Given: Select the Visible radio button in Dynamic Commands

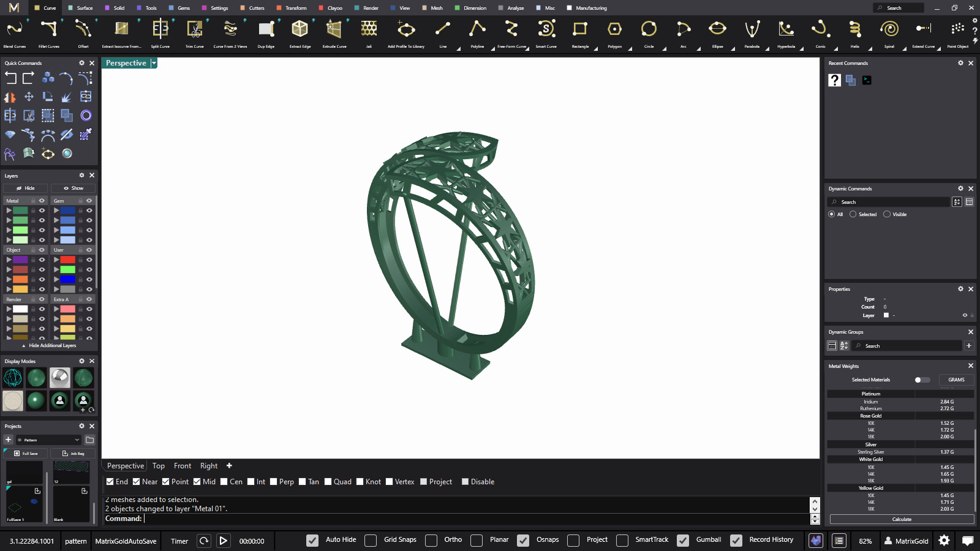Looking at the screenshot, I should click(887, 214).
